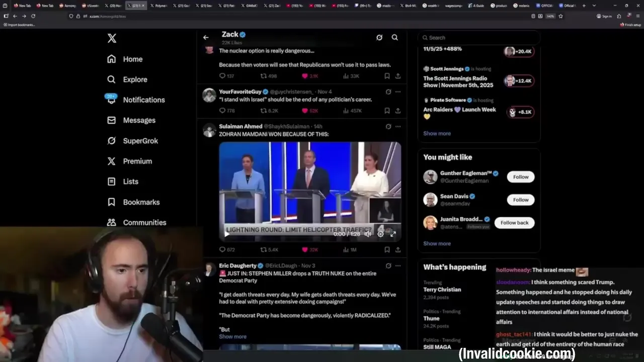Follow Sean Davis
The height and width of the screenshot is (362, 644).
pos(521,200)
